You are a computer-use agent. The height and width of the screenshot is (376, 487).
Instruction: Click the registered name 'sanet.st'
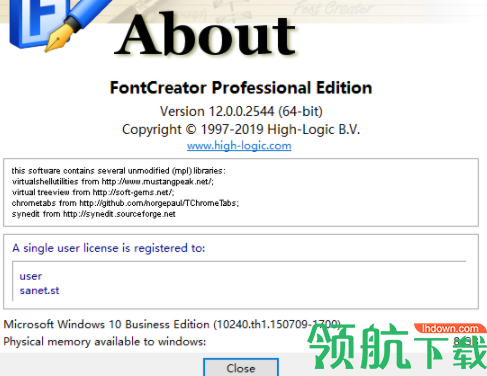[x=39, y=291]
